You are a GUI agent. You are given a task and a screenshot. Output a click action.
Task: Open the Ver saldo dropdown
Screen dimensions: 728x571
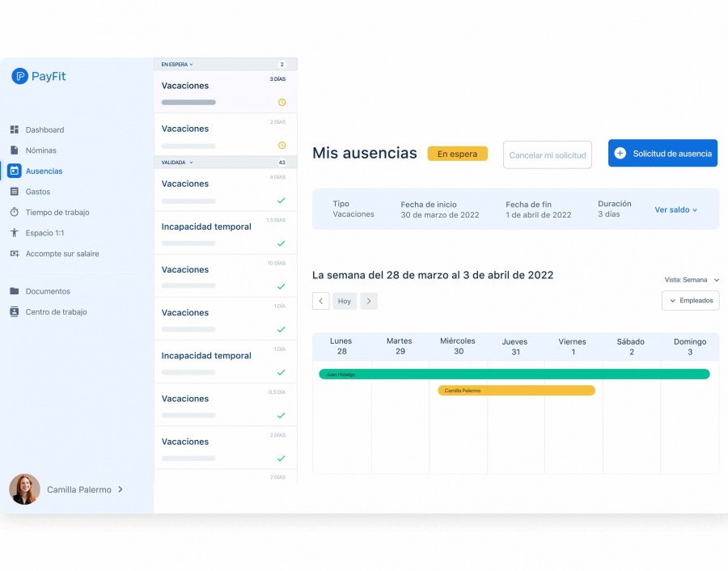tap(675, 209)
